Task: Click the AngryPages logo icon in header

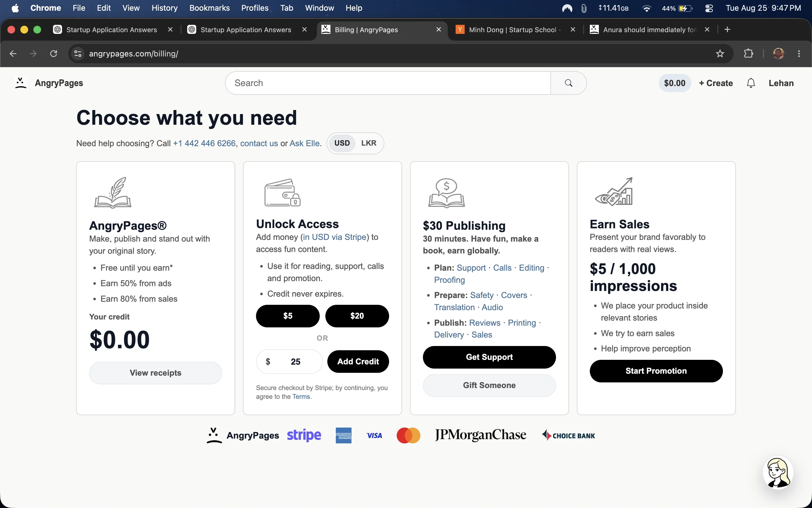Action: (21, 83)
